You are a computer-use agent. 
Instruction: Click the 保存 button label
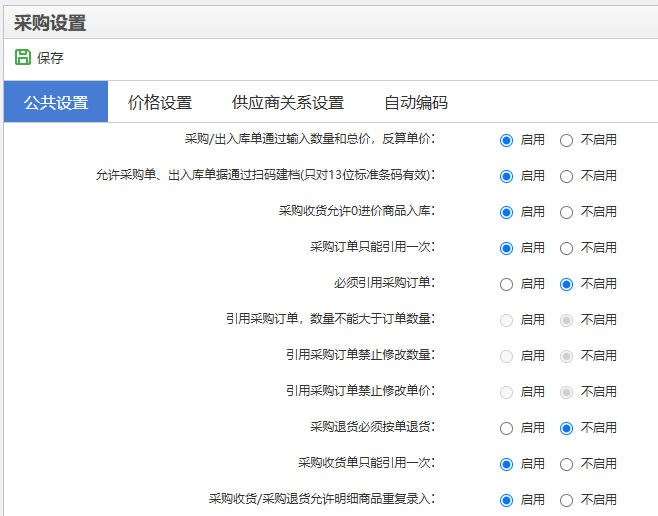tap(50, 58)
